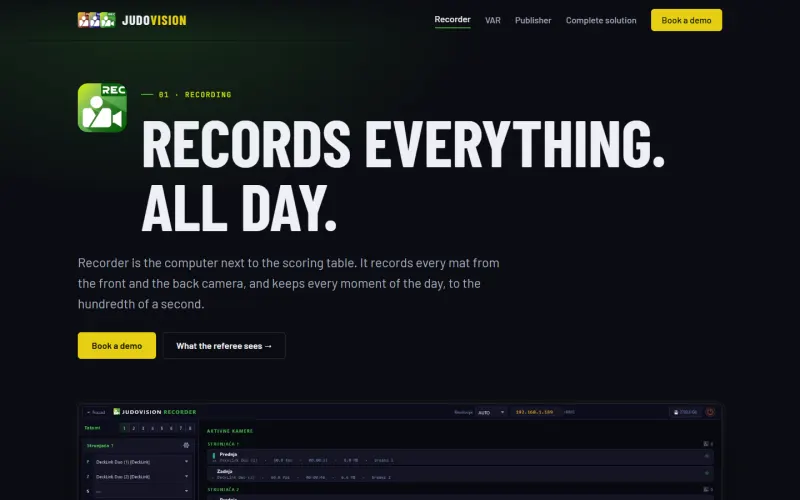Click the Tatami label in sidebar

coord(92,428)
